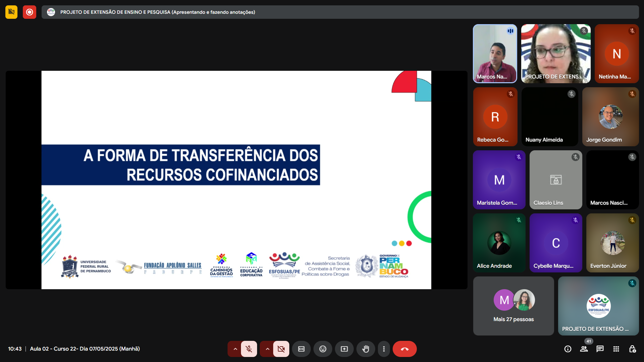Toggle closed captions on
The image size is (644, 362).
point(301,349)
